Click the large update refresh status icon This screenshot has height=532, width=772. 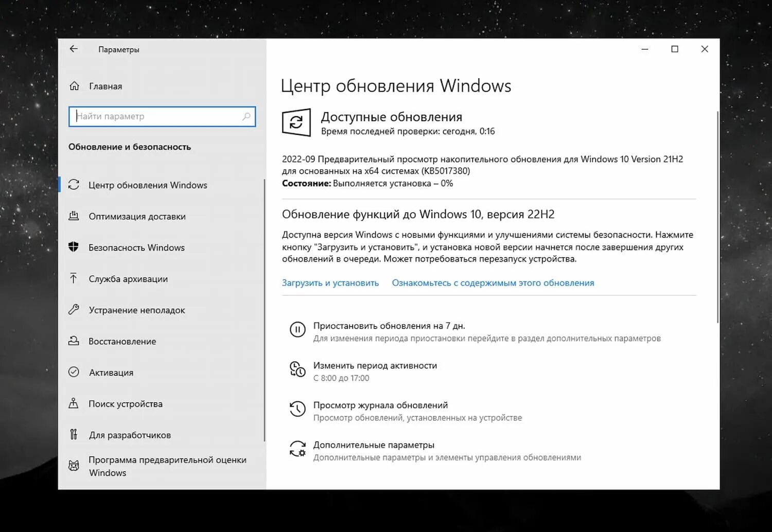296,122
